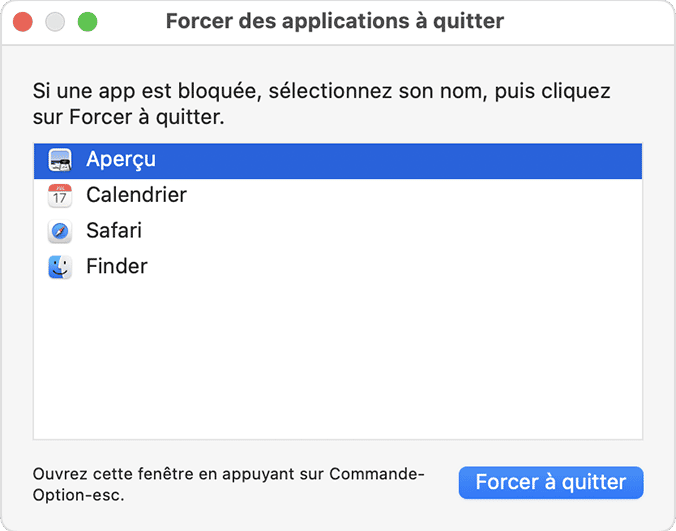This screenshot has height=531, width=676.
Task: Click the Calendrier calendar icon
Action: tap(60, 195)
